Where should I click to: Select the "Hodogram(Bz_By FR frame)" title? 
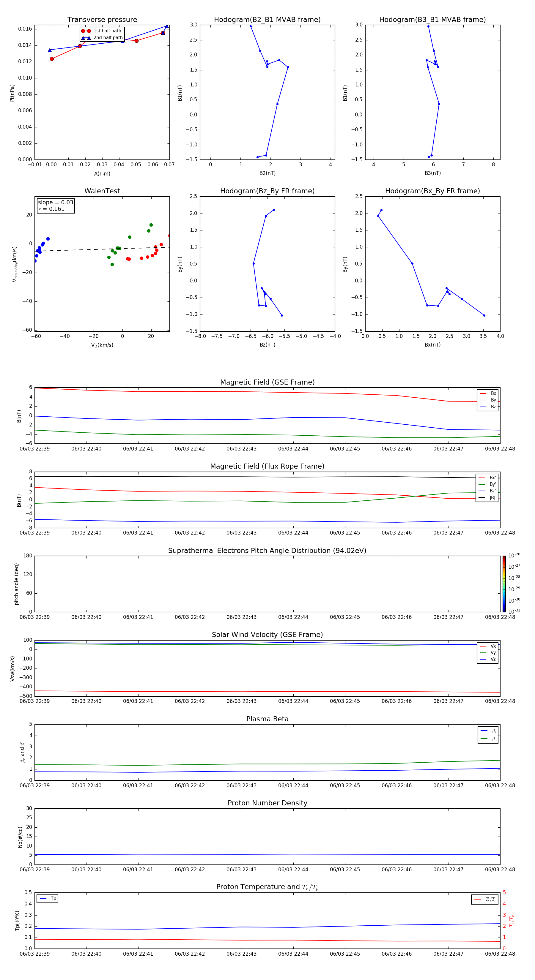(267, 191)
